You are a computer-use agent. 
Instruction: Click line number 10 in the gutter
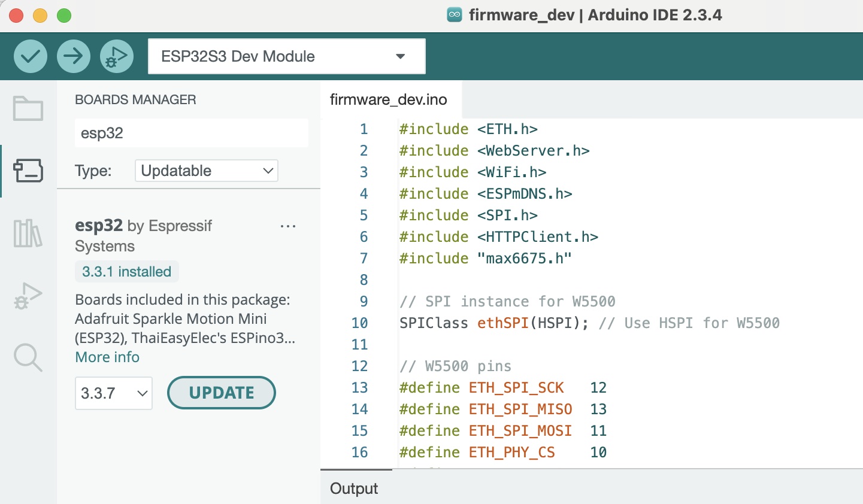coord(359,323)
